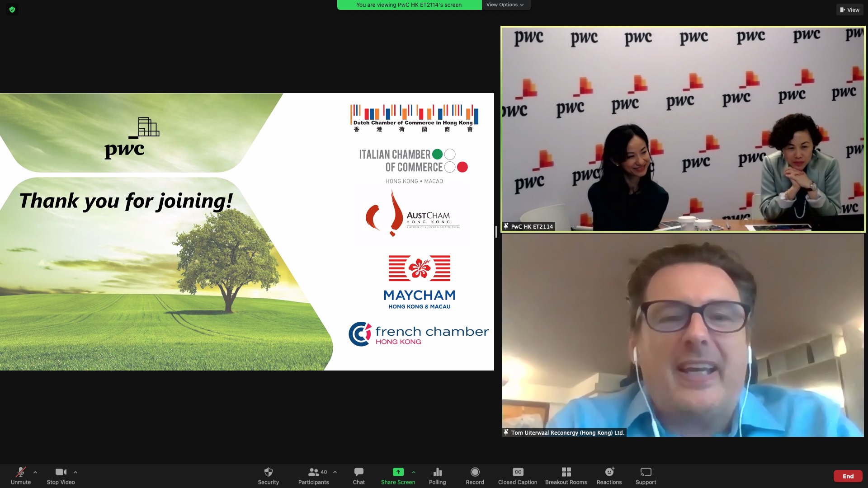
Task: Click the Security shield icon
Action: tap(268, 472)
